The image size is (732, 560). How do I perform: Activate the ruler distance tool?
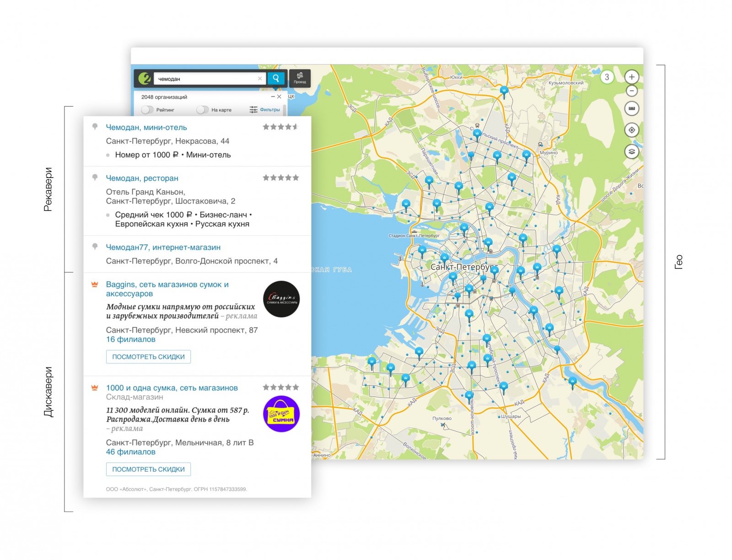632,108
